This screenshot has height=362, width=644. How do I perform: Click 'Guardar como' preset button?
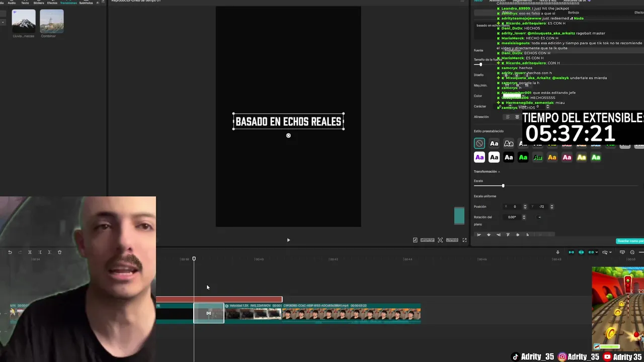(630, 241)
